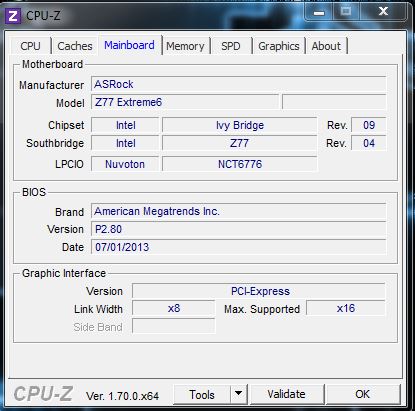Click the empty field beside the Model

pyautogui.click(x=334, y=102)
